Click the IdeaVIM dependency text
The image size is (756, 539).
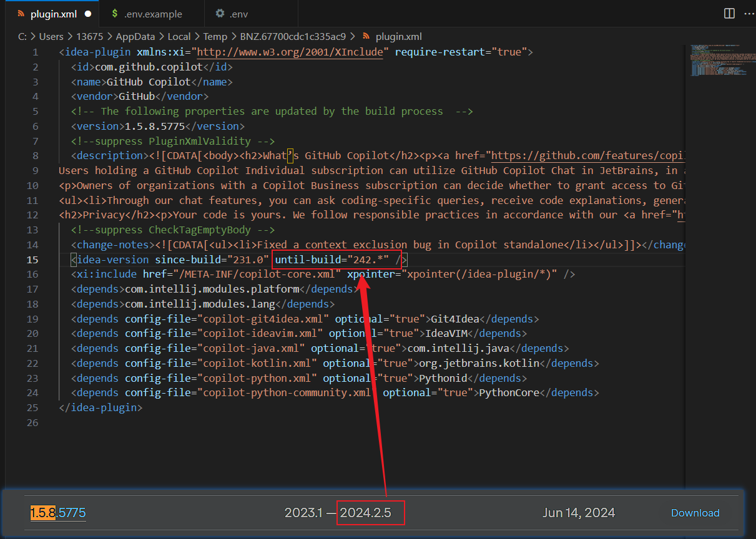(446, 334)
